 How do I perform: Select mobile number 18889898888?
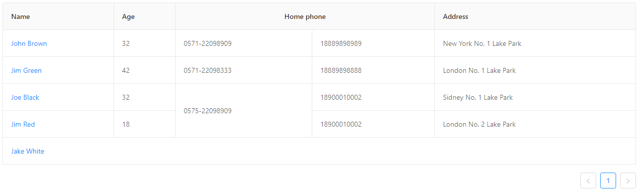tap(341, 70)
